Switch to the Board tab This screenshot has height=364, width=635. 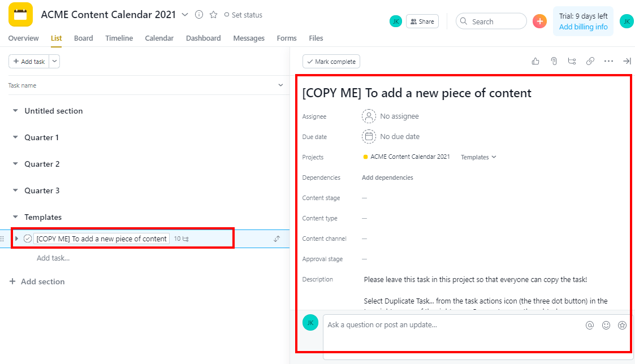[x=84, y=38]
